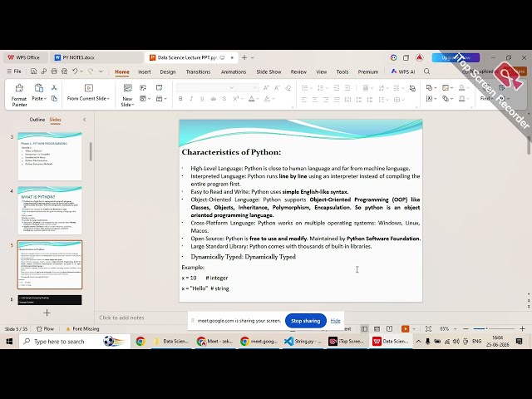
Task: Open String.py VS Code taskbar item
Action: [303, 342]
